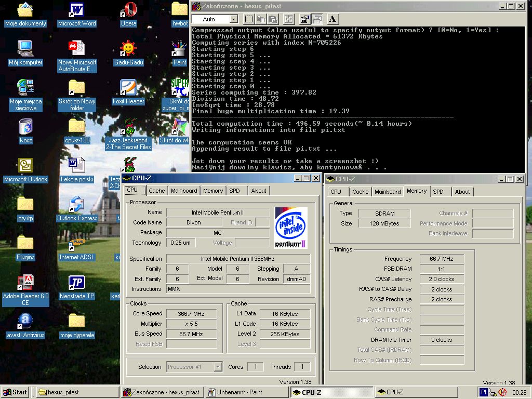The image size is (532, 399).
Task: Open the Plugins folder
Action: (25, 248)
